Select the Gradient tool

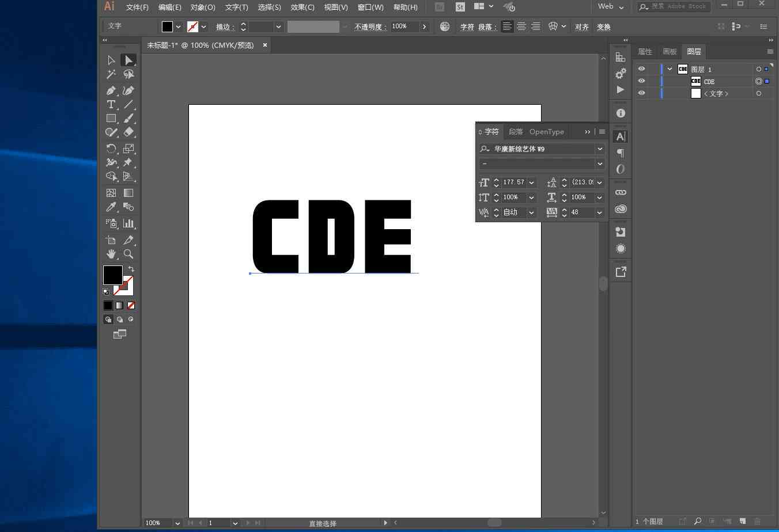(128, 193)
